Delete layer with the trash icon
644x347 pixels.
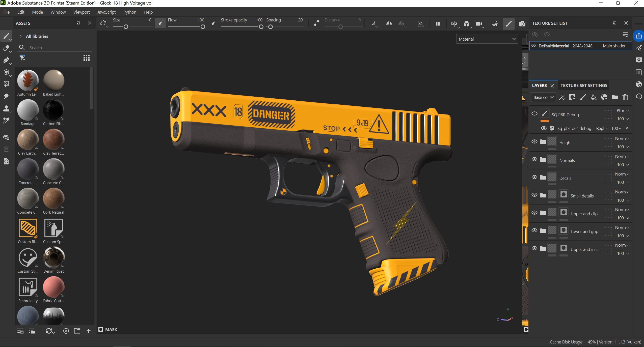click(x=625, y=97)
